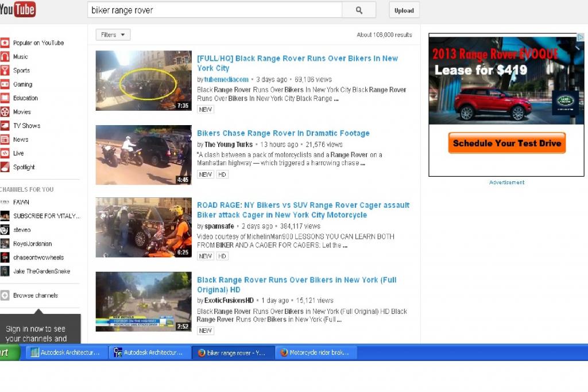Open the Gaming category icon
The height and width of the screenshot is (392, 588).
[x=5, y=84]
